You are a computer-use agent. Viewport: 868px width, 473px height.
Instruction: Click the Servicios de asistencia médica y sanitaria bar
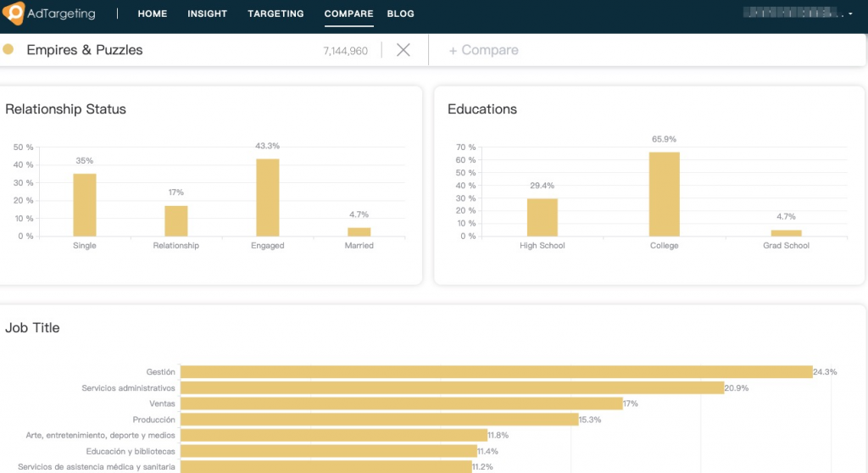click(x=326, y=467)
